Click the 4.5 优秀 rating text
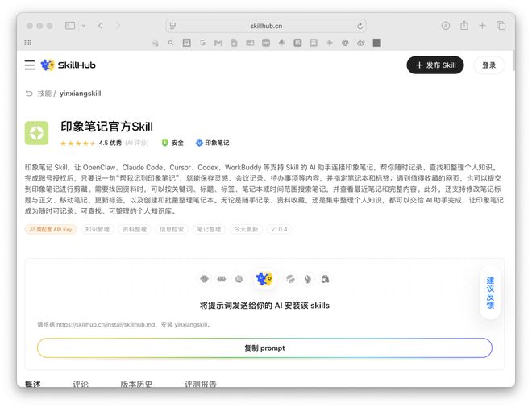 point(110,143)
